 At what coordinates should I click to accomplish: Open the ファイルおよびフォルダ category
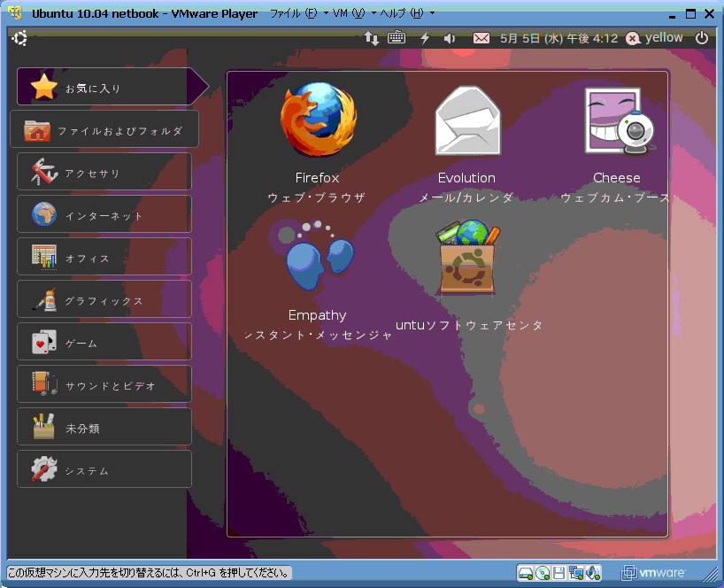point(104,129)
